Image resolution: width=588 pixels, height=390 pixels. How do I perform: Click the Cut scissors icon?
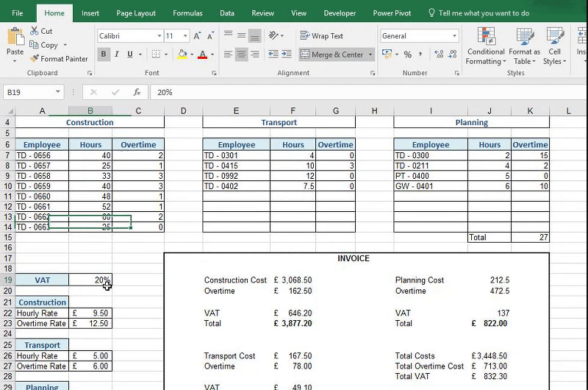point(35,31)
